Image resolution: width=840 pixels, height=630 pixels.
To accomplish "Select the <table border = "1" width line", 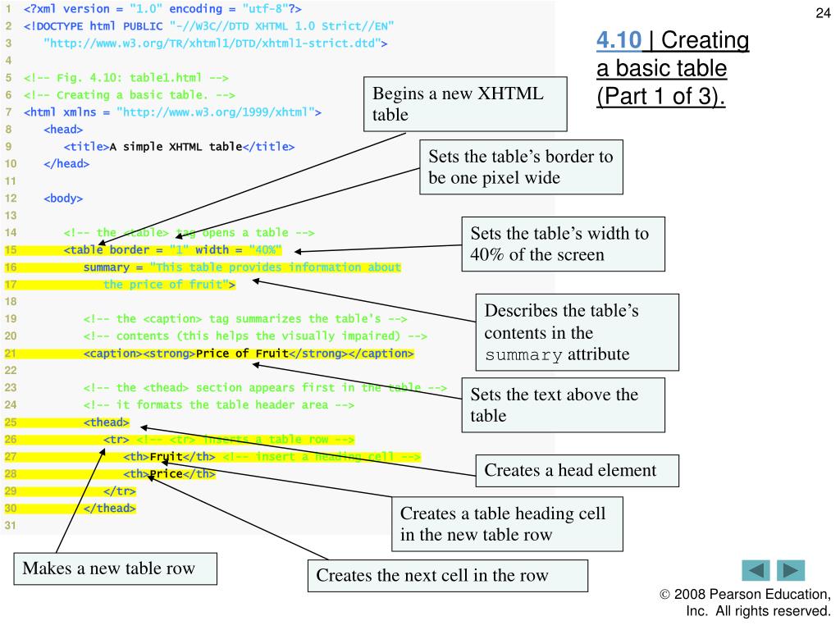I will (x=172, y=249).
